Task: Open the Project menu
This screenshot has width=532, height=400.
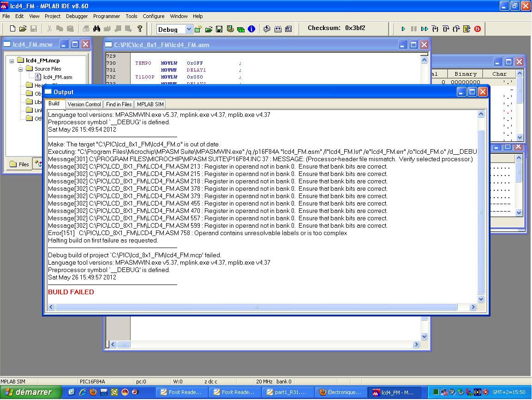Action: point(53,16)
